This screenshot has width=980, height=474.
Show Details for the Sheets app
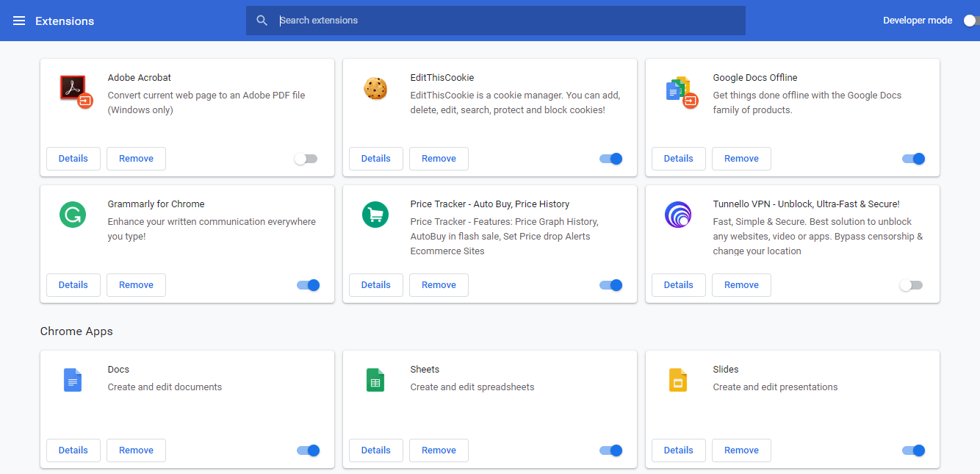[376, 450]
